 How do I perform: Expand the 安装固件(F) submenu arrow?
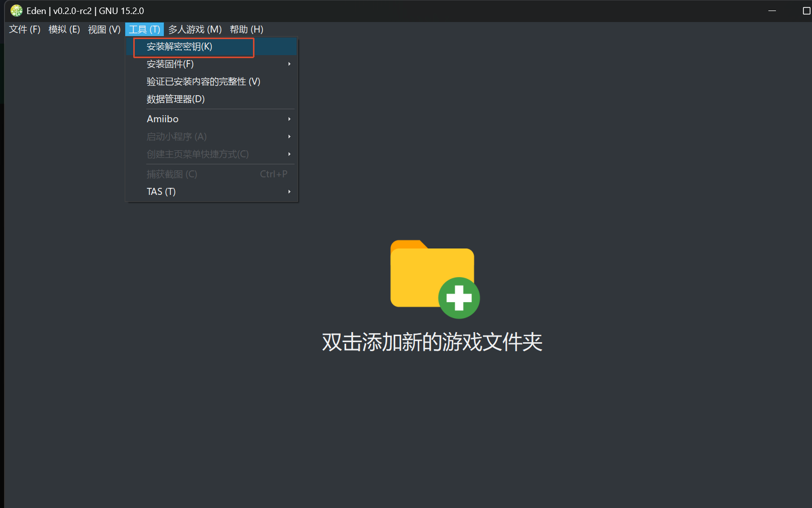[x=290, y=64]
